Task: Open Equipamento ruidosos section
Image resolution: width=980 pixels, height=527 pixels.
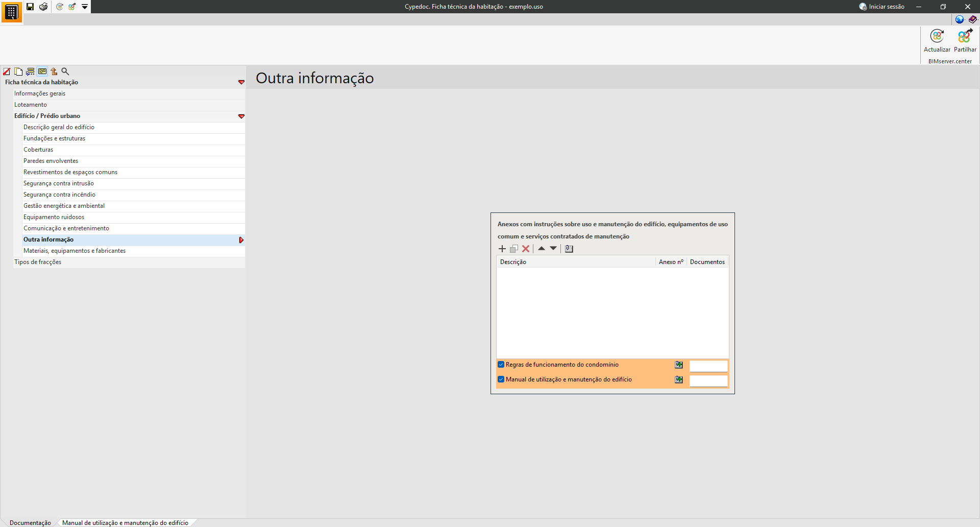Action: coord(134,217)
